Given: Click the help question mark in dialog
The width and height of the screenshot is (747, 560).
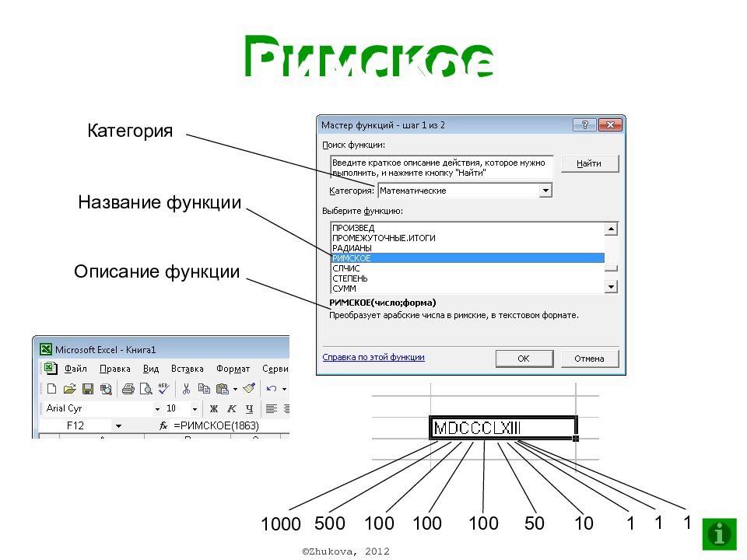Looking at the screenshot, I should pos(585,125).
